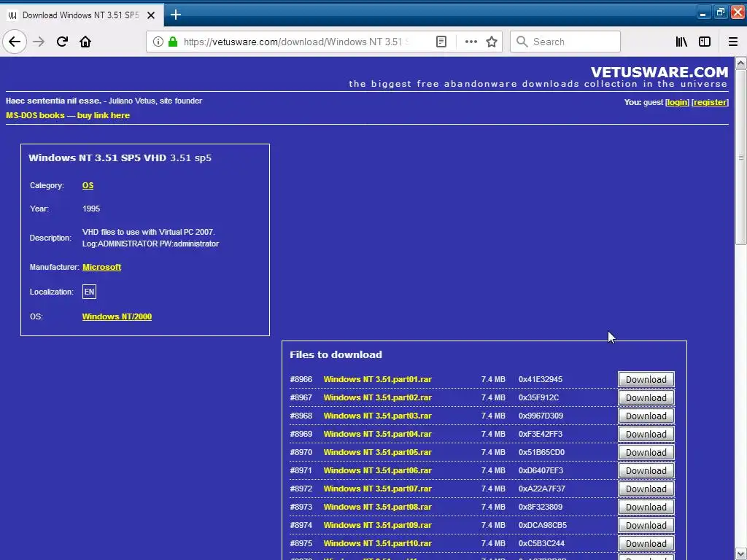Click the vertical scrollbar down arrow
747x560 pixels.
click(x=741, y=554)
